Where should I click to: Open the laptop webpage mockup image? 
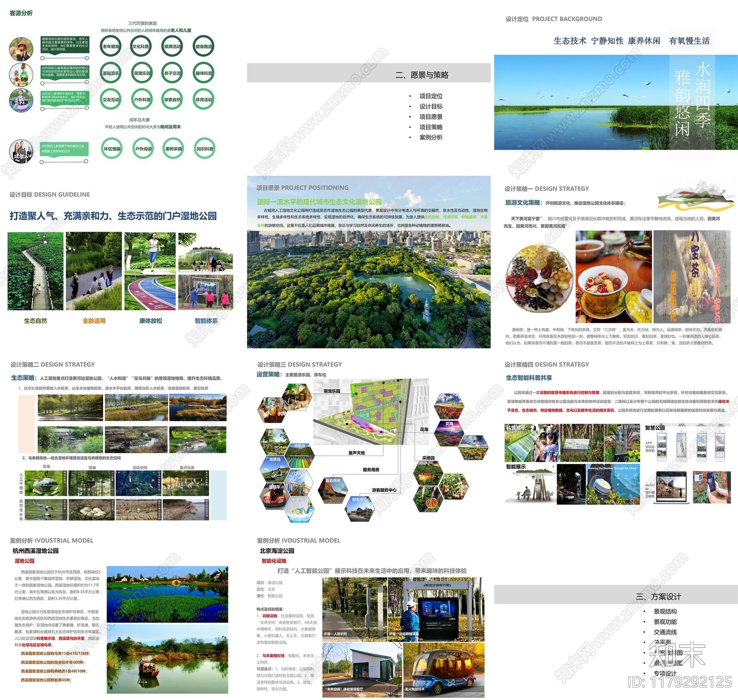tap(672, 488)
